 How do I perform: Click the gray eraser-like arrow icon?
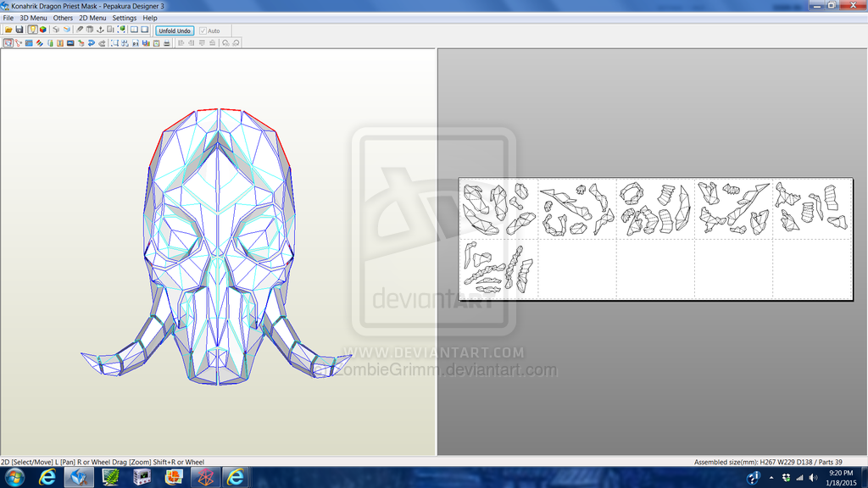point(102,43)
